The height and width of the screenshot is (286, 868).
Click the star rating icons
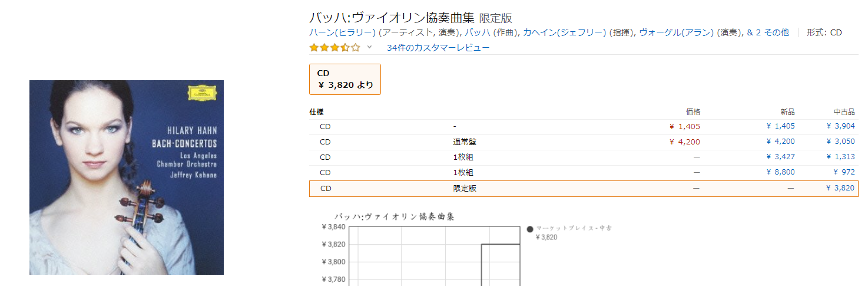pos(334,48)
